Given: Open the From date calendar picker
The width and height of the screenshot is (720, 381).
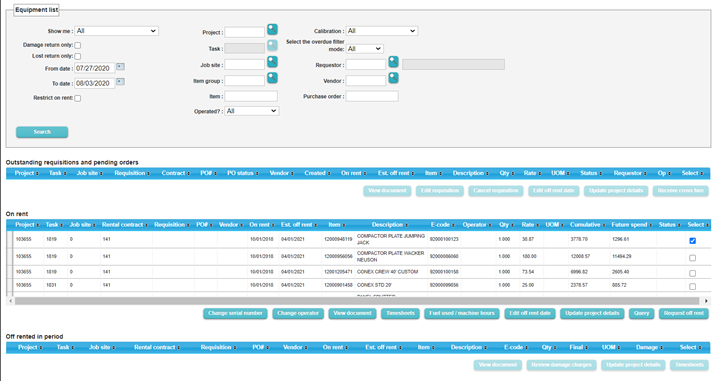Looking at the screenshot, I should 120,67.
